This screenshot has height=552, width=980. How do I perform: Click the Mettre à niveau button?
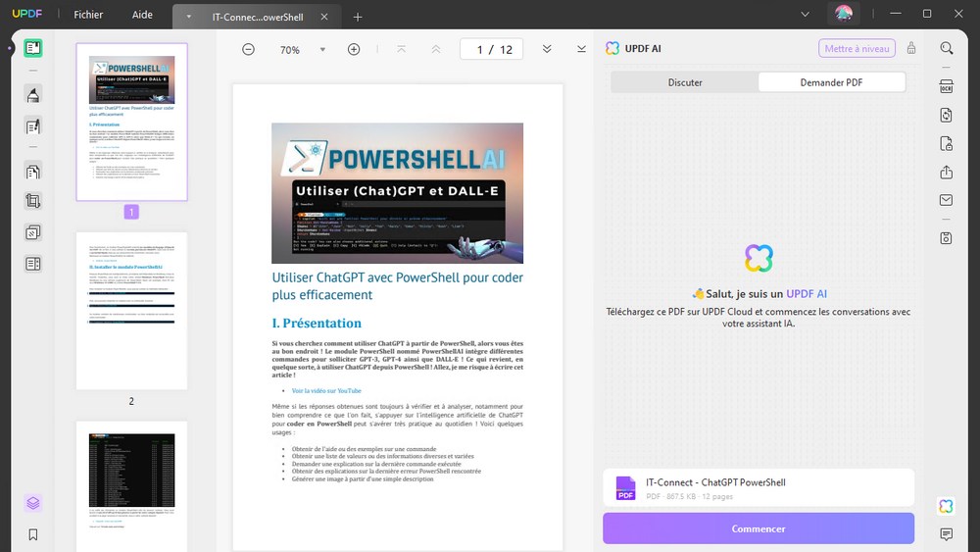pyautogui.click(x=857, y=49)
